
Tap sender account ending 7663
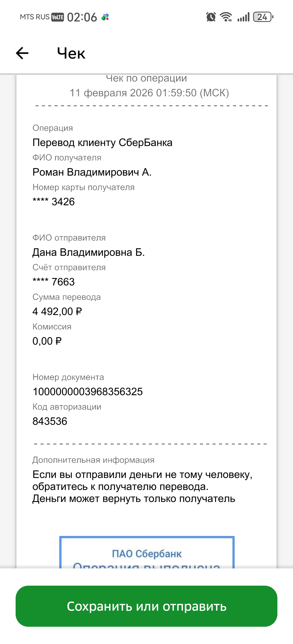(54, 282)
